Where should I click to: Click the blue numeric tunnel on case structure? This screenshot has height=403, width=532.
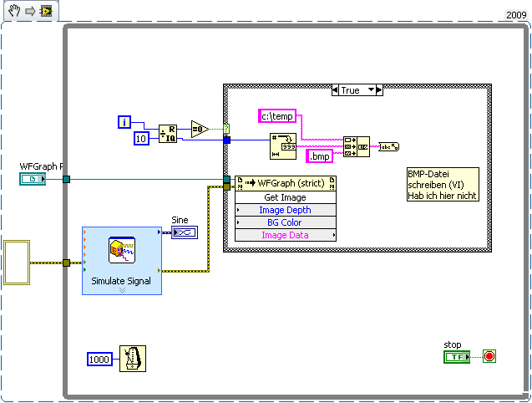pyautogui.click(x=226, y=140)
